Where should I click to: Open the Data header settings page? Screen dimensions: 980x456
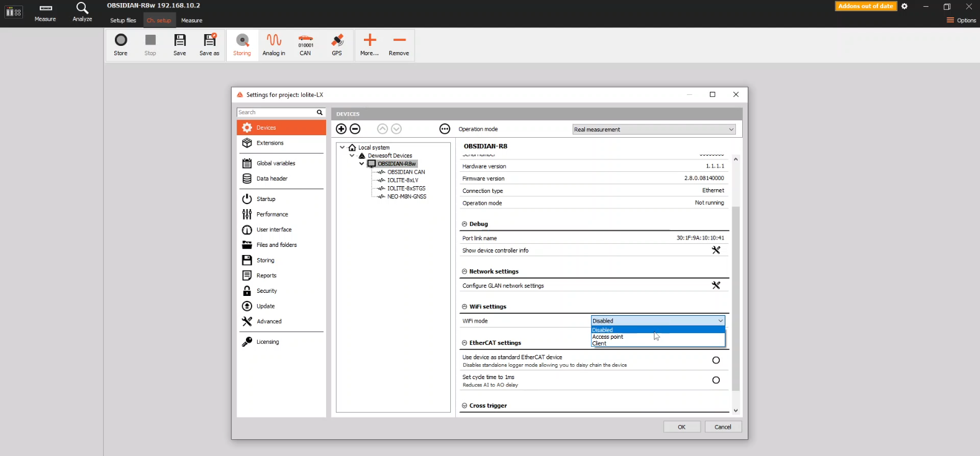281,179
